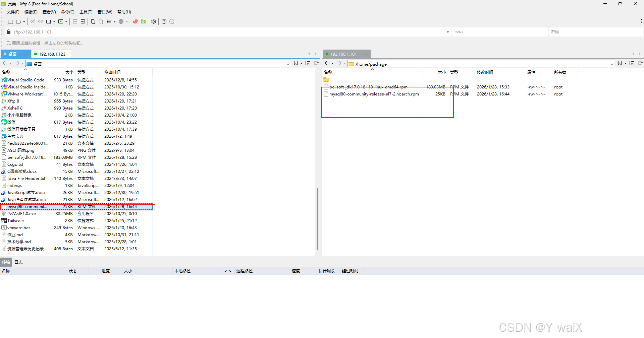Click the Open Session folder icon

(x=19, y=21)
